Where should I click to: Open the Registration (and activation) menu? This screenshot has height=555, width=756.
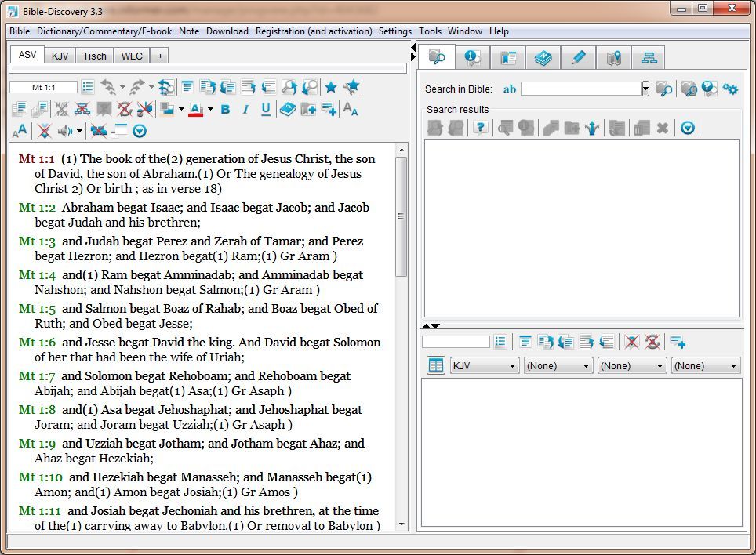pos(314,31)
